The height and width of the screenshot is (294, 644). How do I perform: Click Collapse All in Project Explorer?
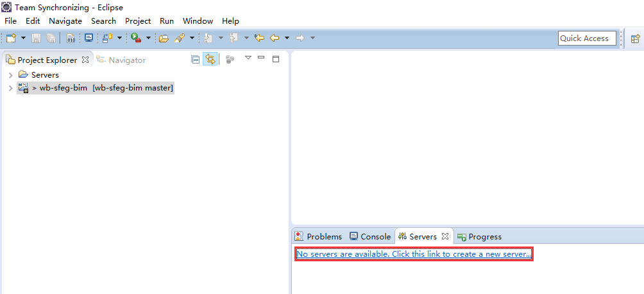(x=196, y=60)
